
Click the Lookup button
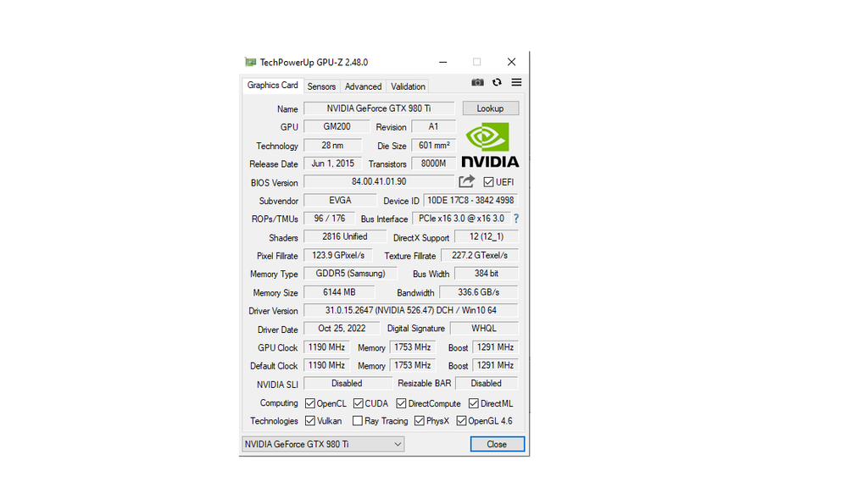pos(491,108)
